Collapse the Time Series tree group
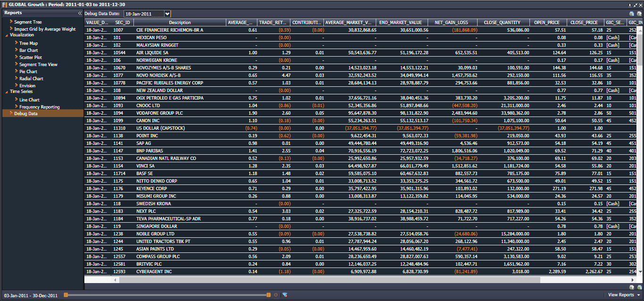This screenshot has width=644, height=301. tap(6, 92)
